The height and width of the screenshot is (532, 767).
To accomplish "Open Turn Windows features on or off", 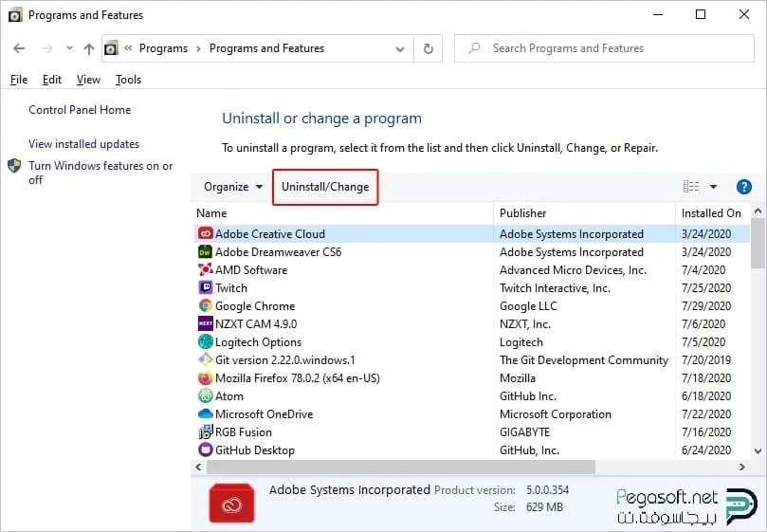I will tap(100, 173).
